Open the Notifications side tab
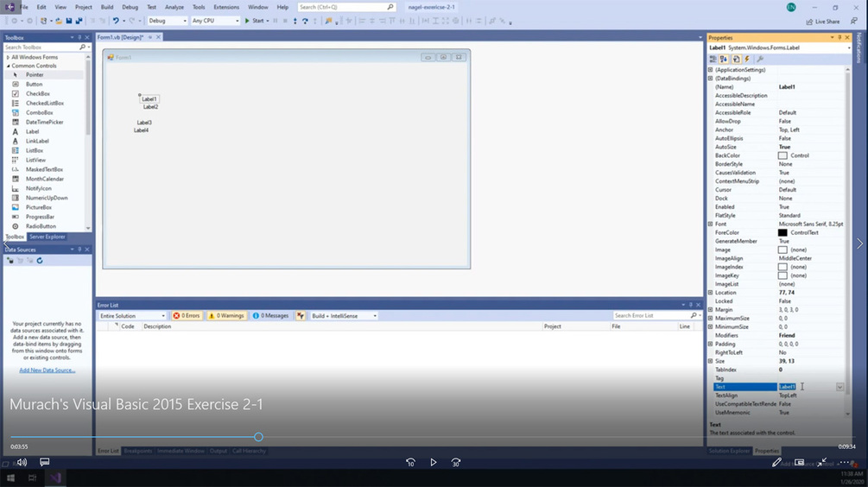 (x=858, y=48)
